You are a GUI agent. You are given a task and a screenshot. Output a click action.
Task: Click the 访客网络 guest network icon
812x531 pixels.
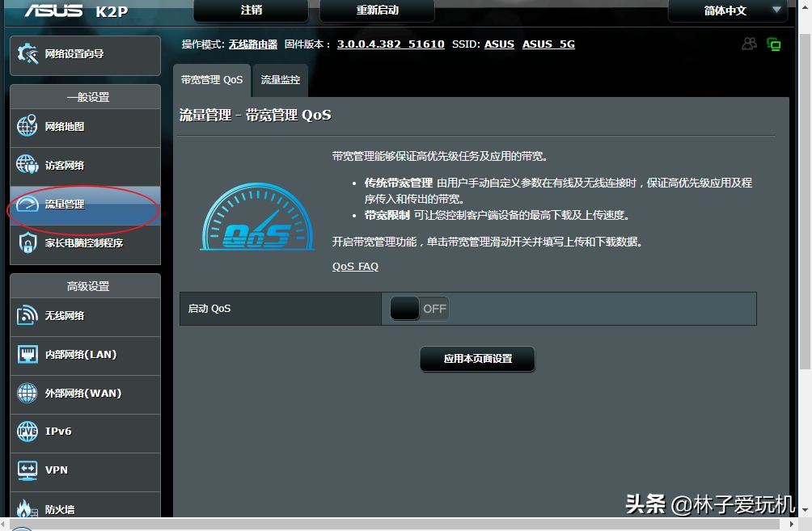coord(27,165)
